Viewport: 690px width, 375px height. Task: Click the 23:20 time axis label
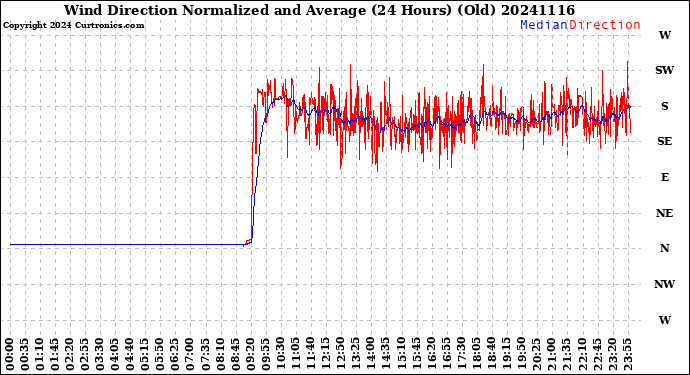[x=612, y=354]
